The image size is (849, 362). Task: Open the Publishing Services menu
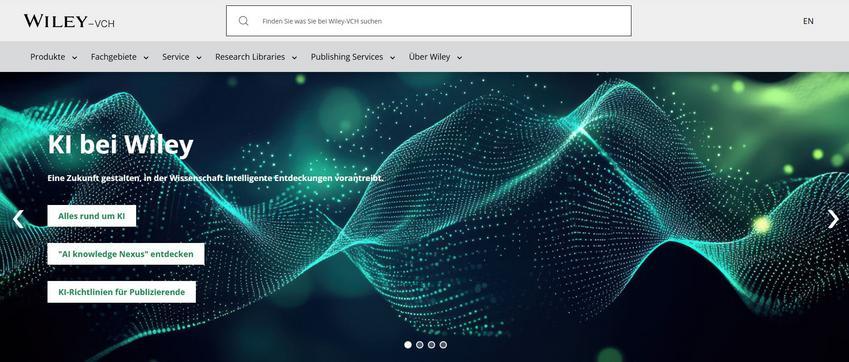click(347, 57)
